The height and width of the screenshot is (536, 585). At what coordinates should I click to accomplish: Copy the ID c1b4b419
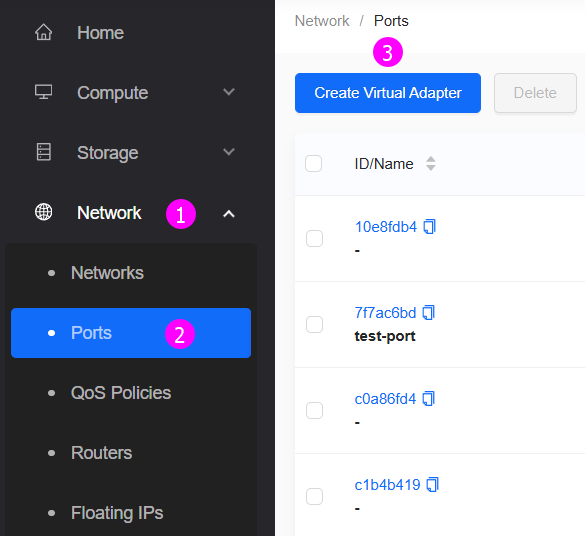coord(433,485)
